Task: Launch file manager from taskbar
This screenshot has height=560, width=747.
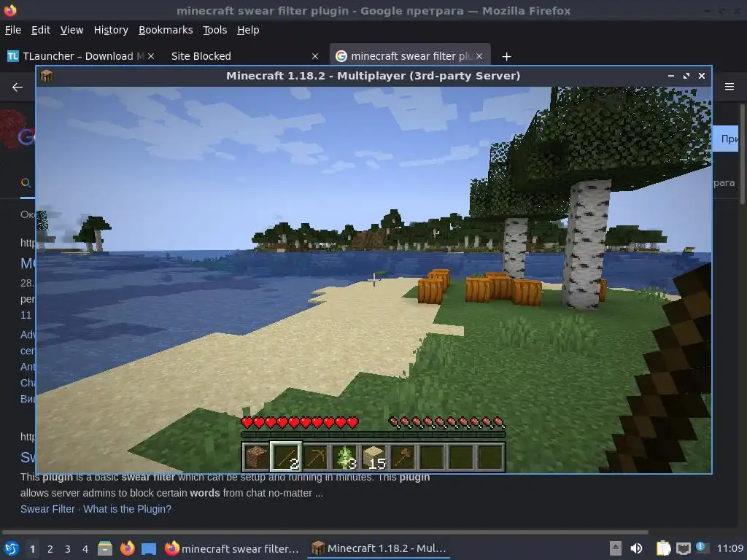Action: click(x=105, y=548)
